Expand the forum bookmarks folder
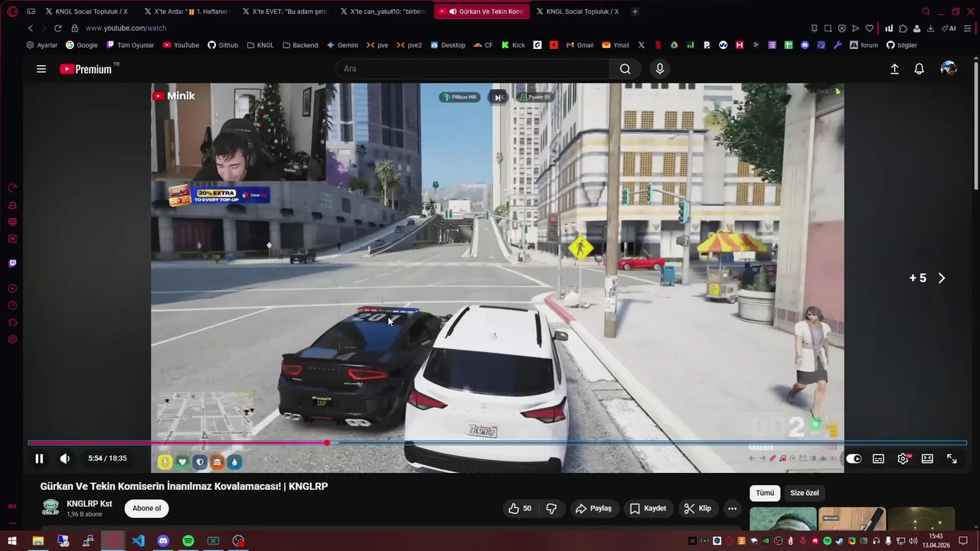Image resolution: width=980 pixels, height=551 pixels. (x=864, y=45)
